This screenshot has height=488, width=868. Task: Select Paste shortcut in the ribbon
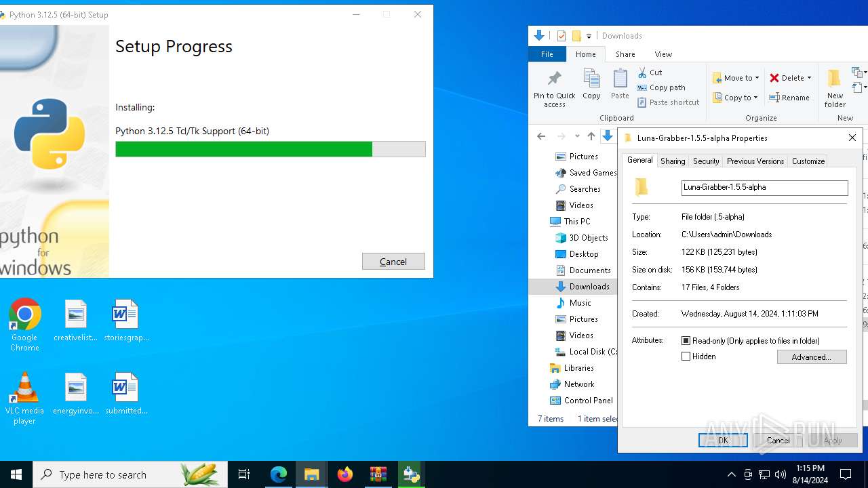pyautogui.click(x=668, y=102)
